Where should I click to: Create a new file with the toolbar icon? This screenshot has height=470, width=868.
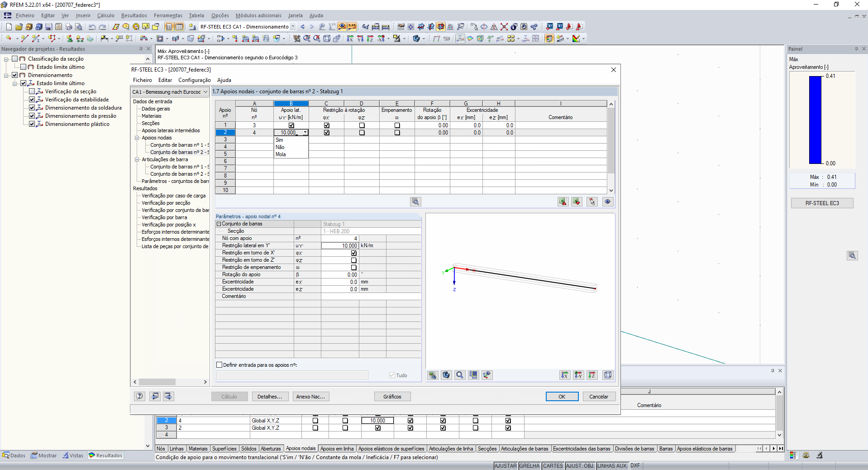click(x=9, y=27)
